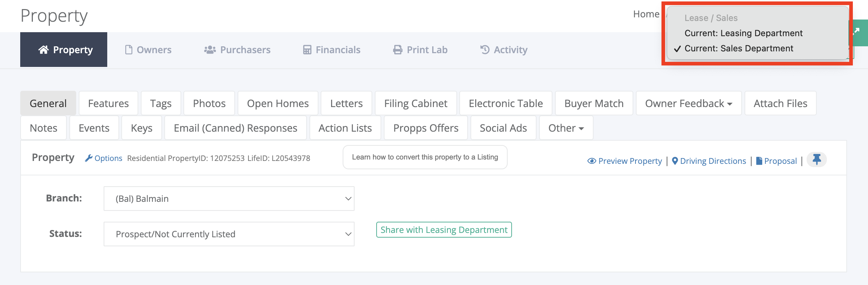
Task: Open the Print Lab printer tab
Action: pos(420,50)
